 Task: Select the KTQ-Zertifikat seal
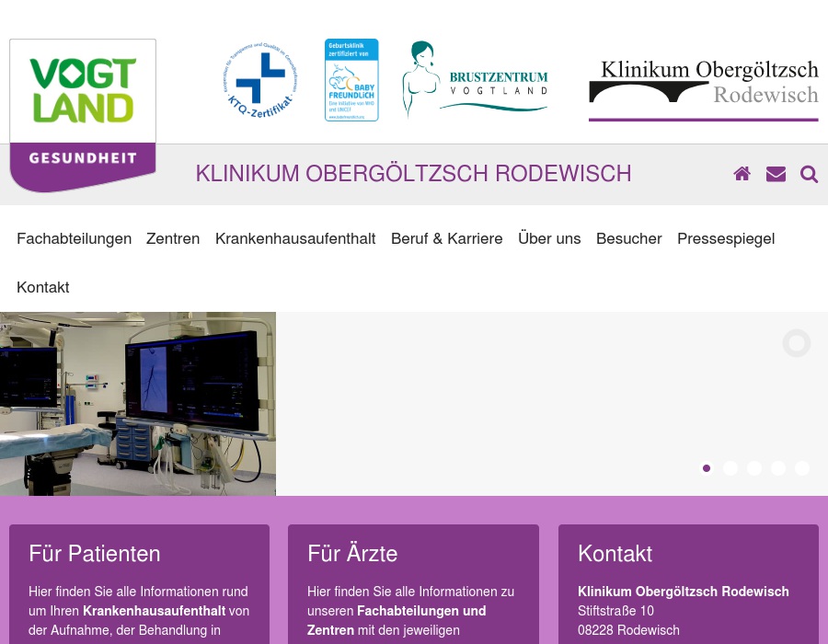pyautogui.click(x=259, y=80)
